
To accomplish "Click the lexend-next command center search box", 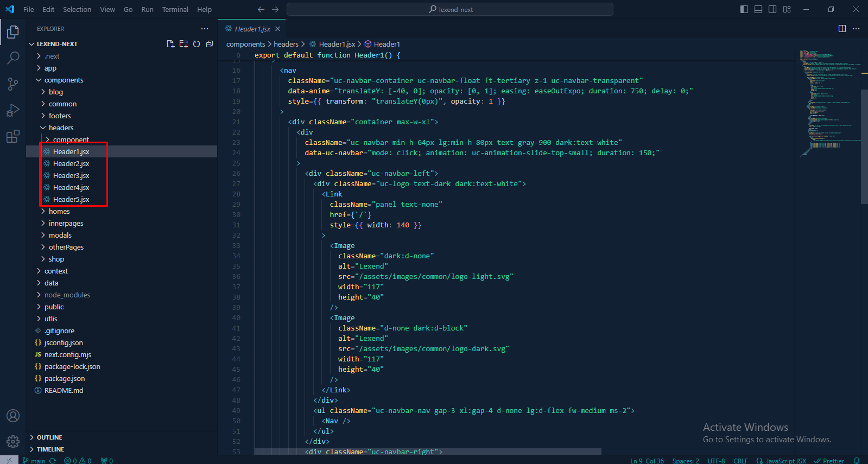I will point(449,9).
